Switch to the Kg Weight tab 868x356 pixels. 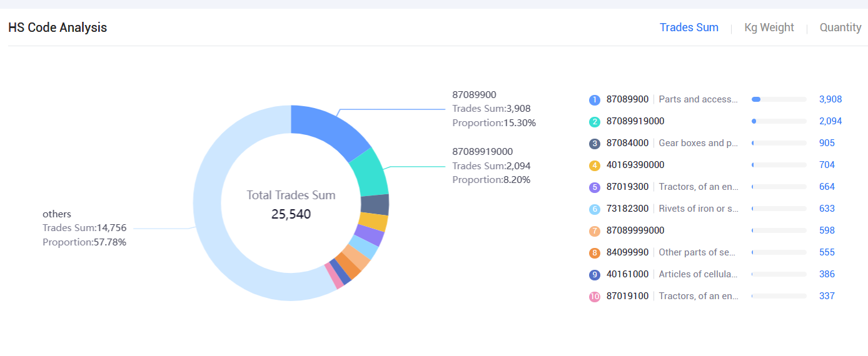[769, 27]
